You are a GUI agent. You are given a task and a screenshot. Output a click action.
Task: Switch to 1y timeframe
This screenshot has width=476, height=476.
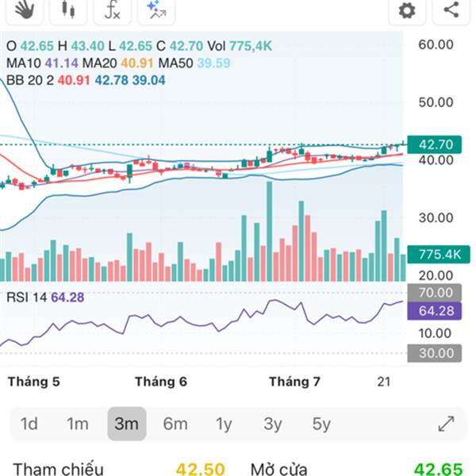coord(224,424)
